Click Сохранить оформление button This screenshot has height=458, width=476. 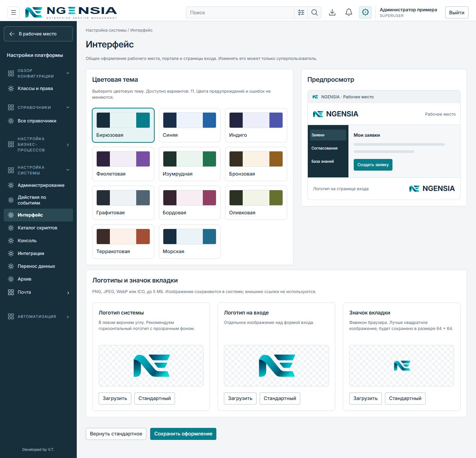183,434
